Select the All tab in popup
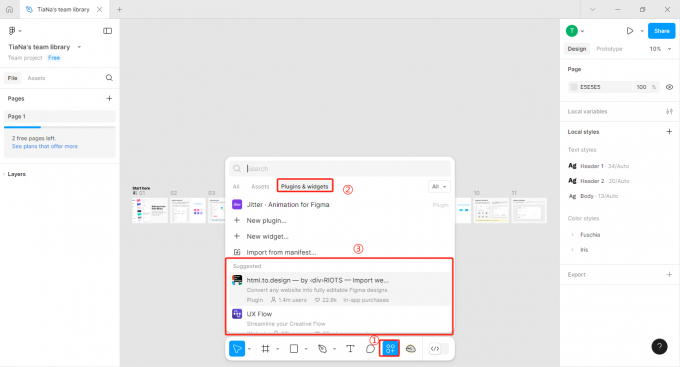Image resolution: width=680 pixels, height=367 pixels. [236, 187]
